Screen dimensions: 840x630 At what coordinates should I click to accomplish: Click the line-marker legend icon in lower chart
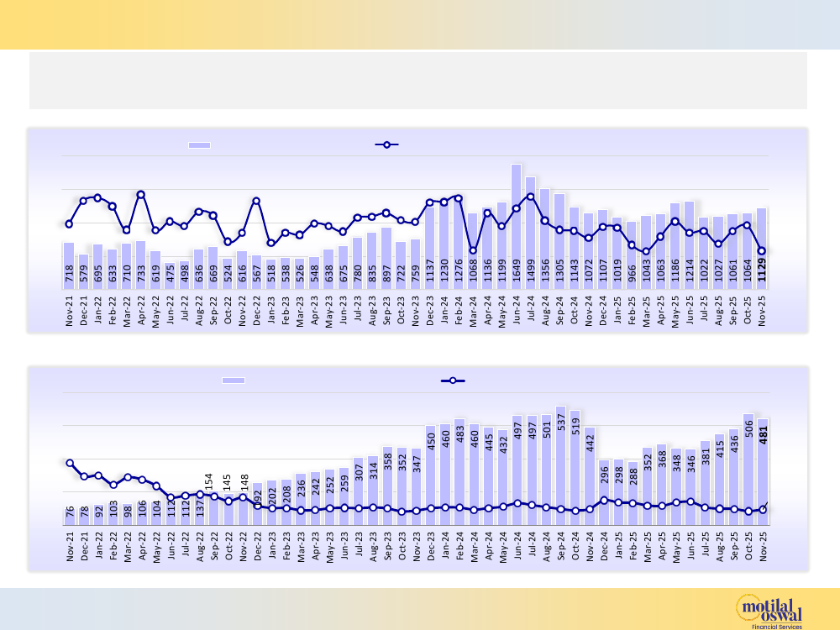pyautogui.click(x=453, y=381)
